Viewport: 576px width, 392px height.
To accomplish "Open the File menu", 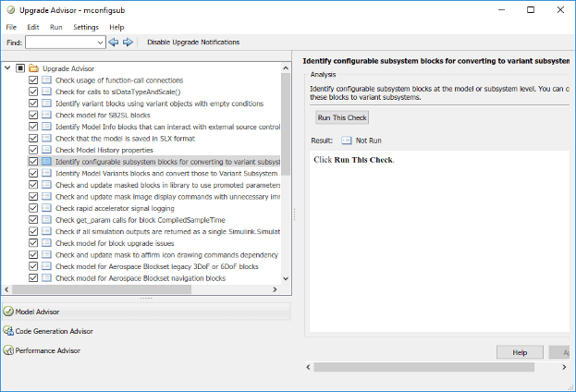I will pyautogui.click(x=11, y=27).
